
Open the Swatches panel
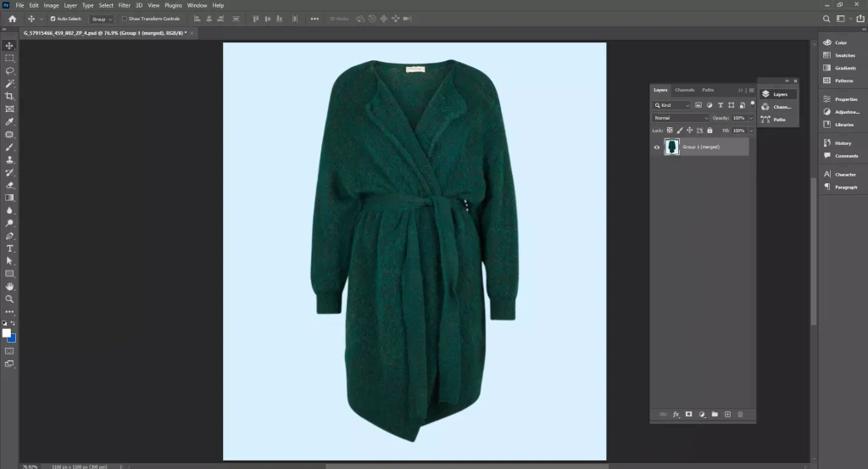click(840, 55)
